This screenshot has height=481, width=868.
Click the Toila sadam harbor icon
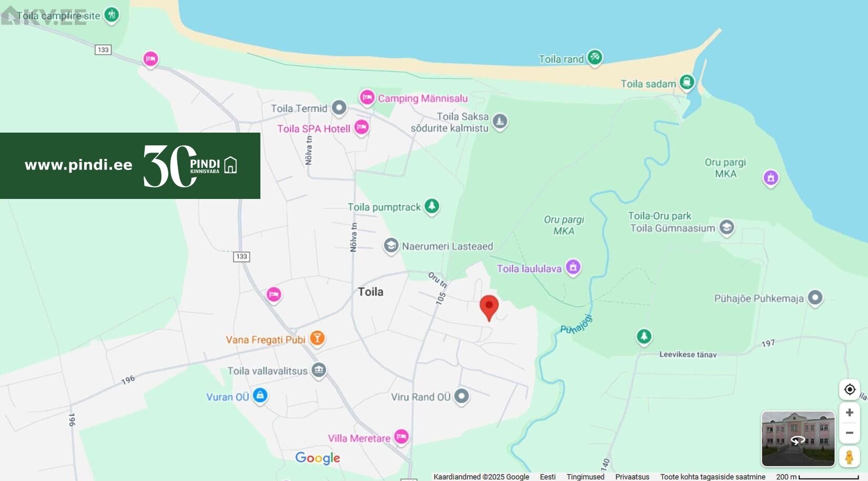coord(687,82)
